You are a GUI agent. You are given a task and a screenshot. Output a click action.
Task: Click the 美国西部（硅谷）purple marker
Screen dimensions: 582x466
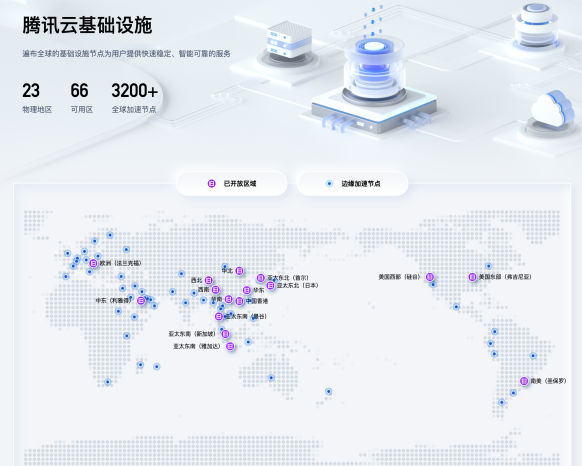pos(430,277)
